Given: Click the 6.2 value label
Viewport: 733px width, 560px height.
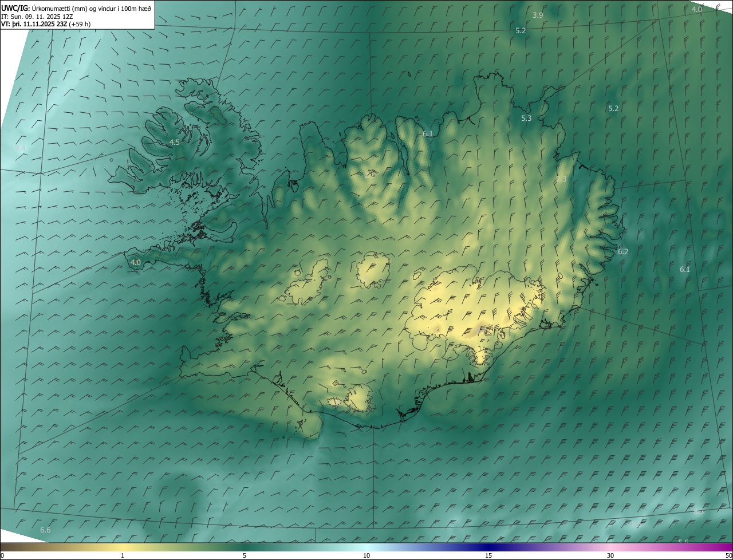Looking at the screenshot, I should point(623,251).
